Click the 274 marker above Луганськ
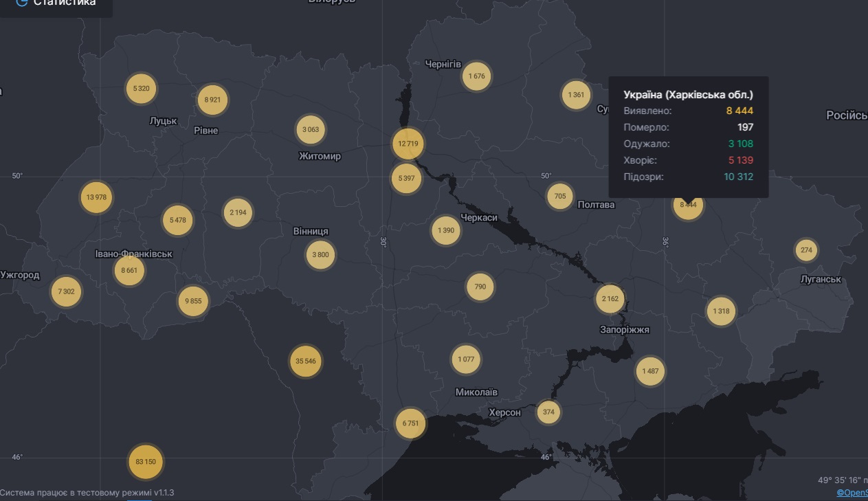 (806, 250)
